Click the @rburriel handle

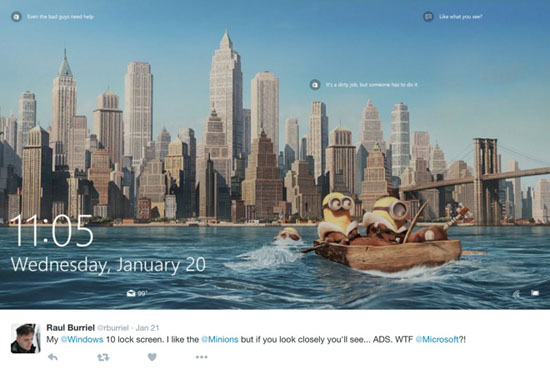coord(113,328)
